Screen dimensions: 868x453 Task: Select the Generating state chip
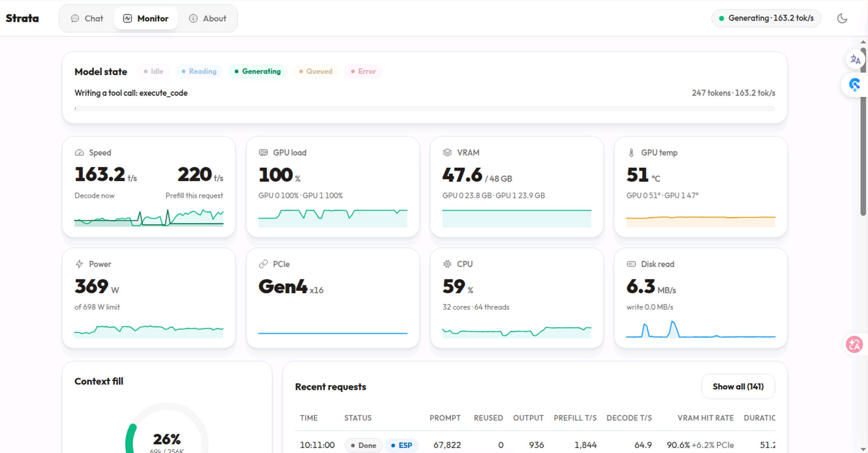click(x=258, y=71)
